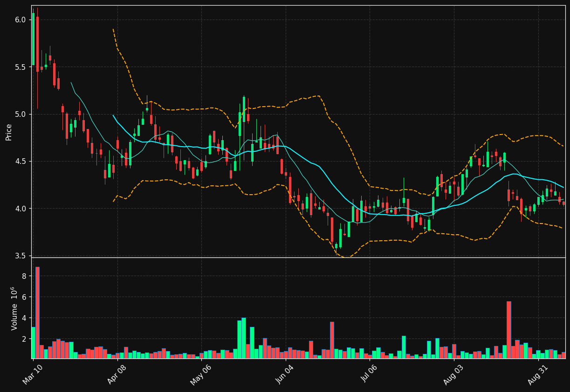
Task: Click the 6.0 price axis label
Action: (20, 20)
